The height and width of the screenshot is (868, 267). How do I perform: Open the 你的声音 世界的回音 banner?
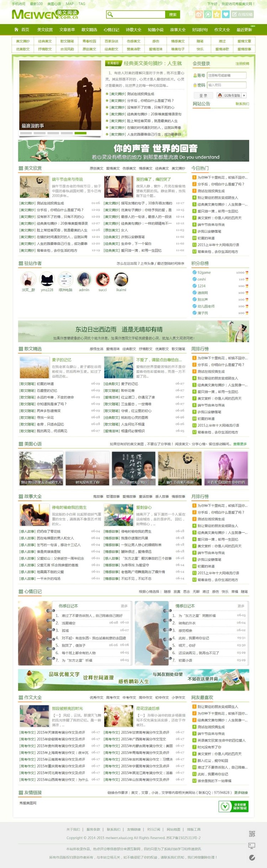point(133,151)
